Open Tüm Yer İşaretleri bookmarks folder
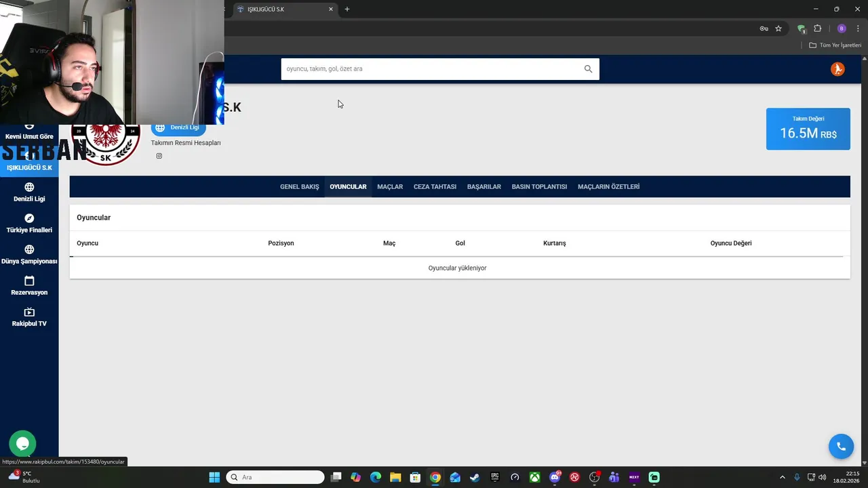Viewport: 868px width, 488px height. tap(835, 45)
